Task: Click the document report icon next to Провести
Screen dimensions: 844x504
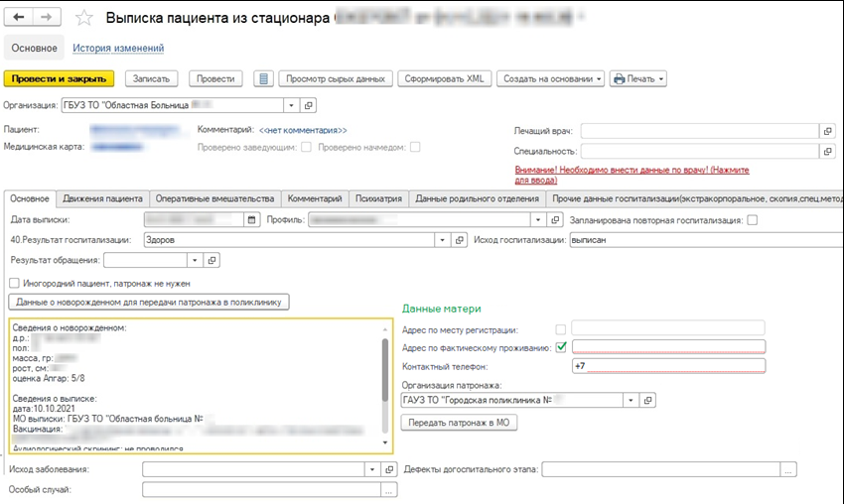Action: tap(262, 79)
